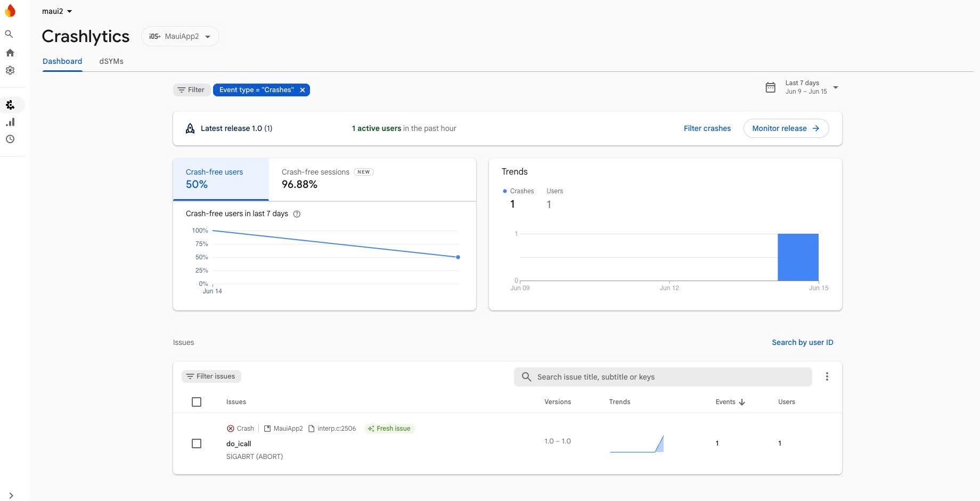Viewport: 980px width, 501px height.
Task: Click the help icon beside Crash-free users heading
Action: point(297,214)
